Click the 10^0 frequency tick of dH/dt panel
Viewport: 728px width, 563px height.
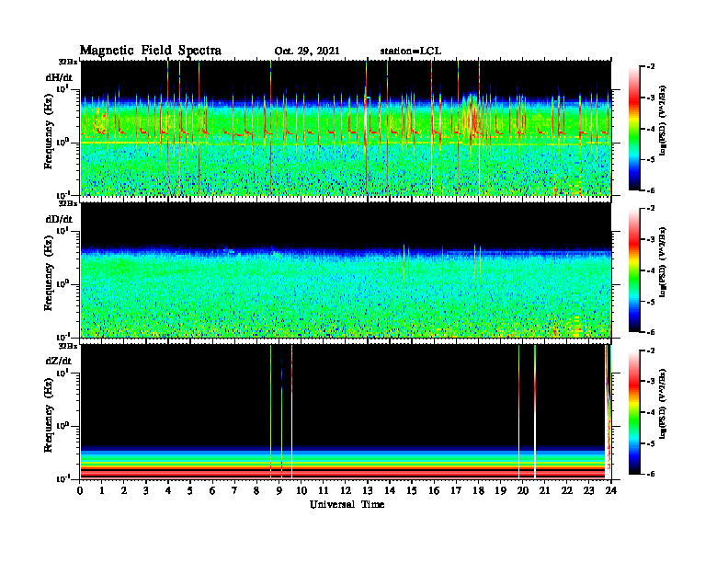63,143
